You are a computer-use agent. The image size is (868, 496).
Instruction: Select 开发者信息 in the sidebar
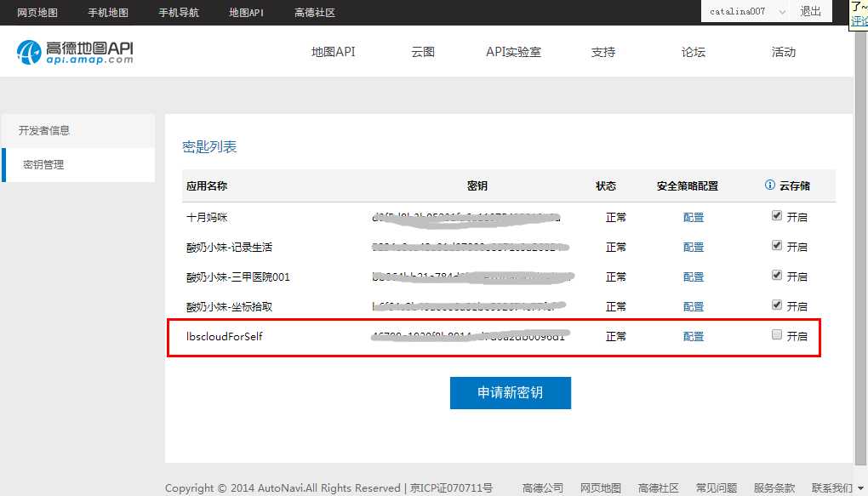(78, 131)
